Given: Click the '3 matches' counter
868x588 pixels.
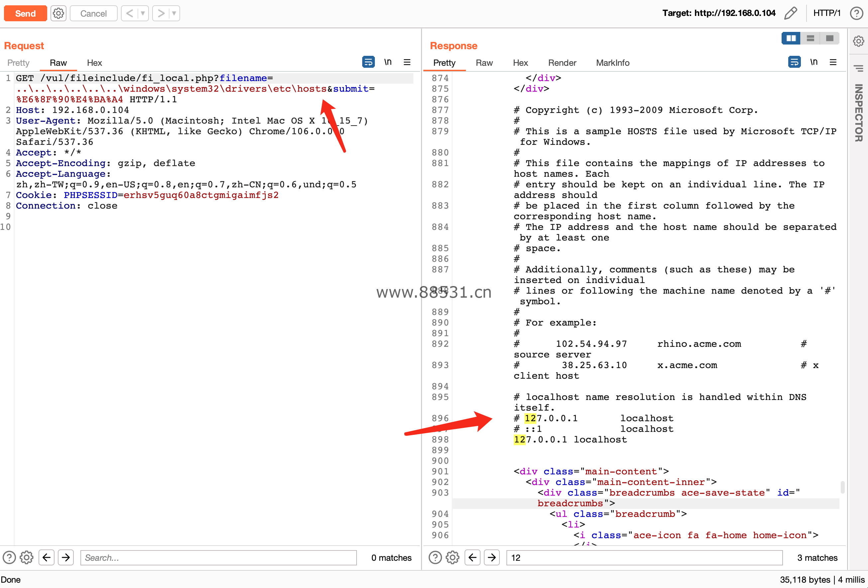Looking at the screenshot, I should coord(817,557).
